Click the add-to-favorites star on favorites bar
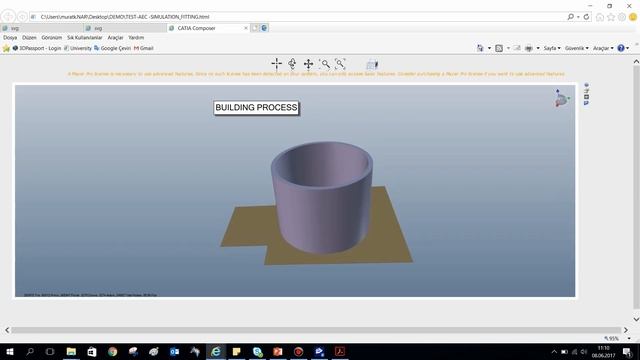Screen dimensions: 640x360 click(x=6, y=48)
